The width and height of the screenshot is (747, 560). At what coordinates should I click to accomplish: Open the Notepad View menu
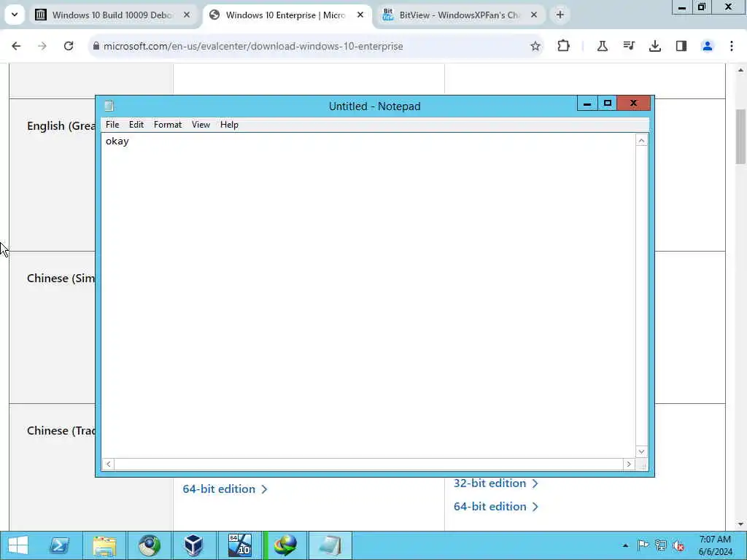pyautogui.click(x=201, y=125)
